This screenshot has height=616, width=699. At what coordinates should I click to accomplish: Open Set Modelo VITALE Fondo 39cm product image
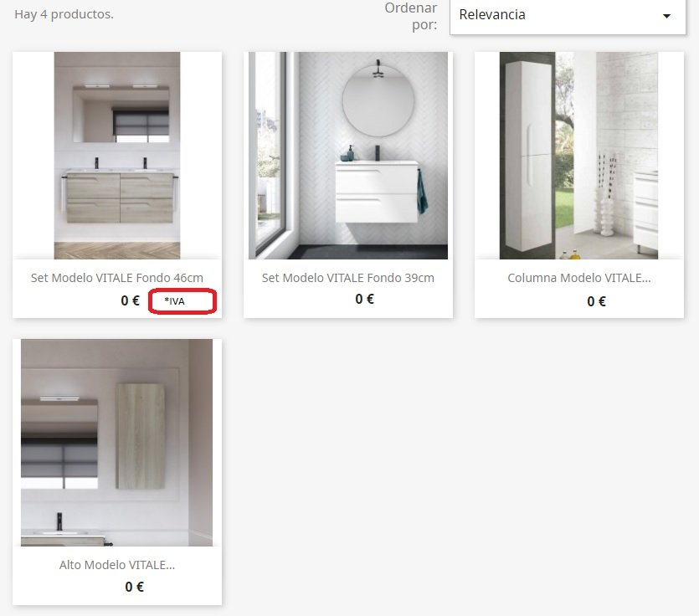[348, 155]
